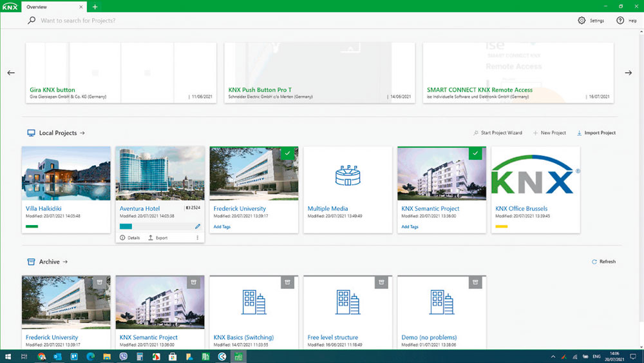Open File Explorer from the taskbar
644x363 pixels.
[107, 357]
